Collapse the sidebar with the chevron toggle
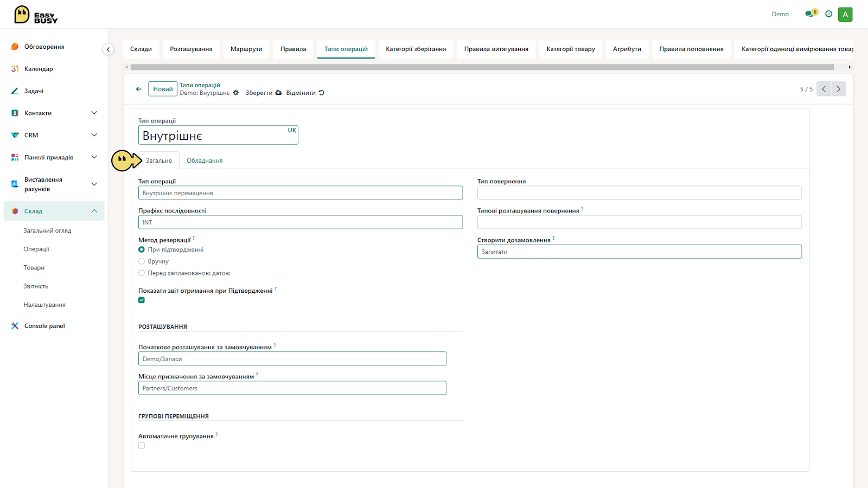Image resolution: width=868 pixels, height=488 pixels. [108, 49]
